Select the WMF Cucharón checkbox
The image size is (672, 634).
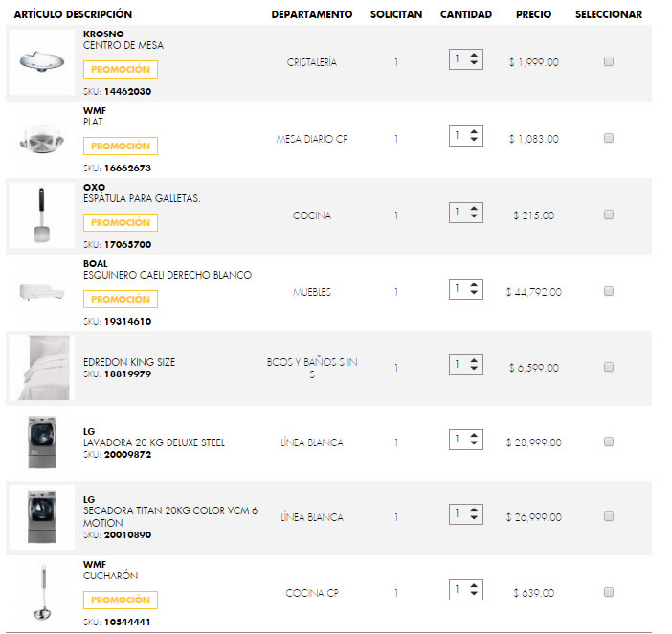609,592
